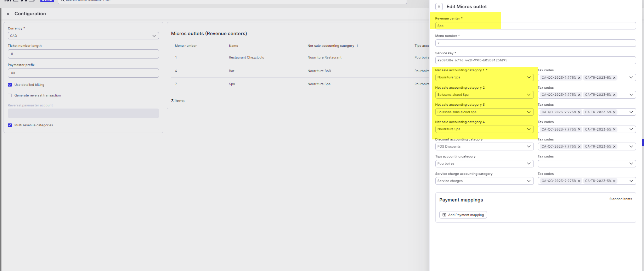Remove CA-QC-2023-9.975% tag from category 1 tax codes
The width and height of the screenshot is (644, 271).
[579, 78]
